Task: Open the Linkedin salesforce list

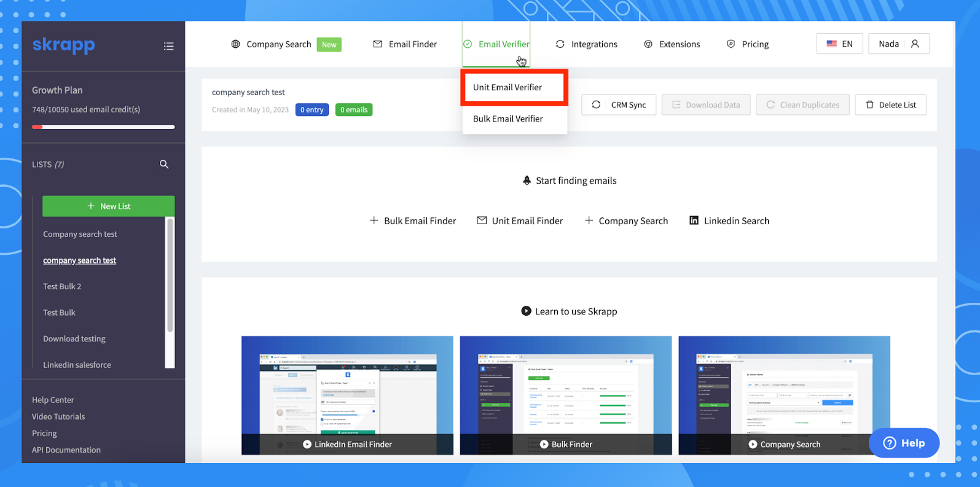Action: point(77,365)
